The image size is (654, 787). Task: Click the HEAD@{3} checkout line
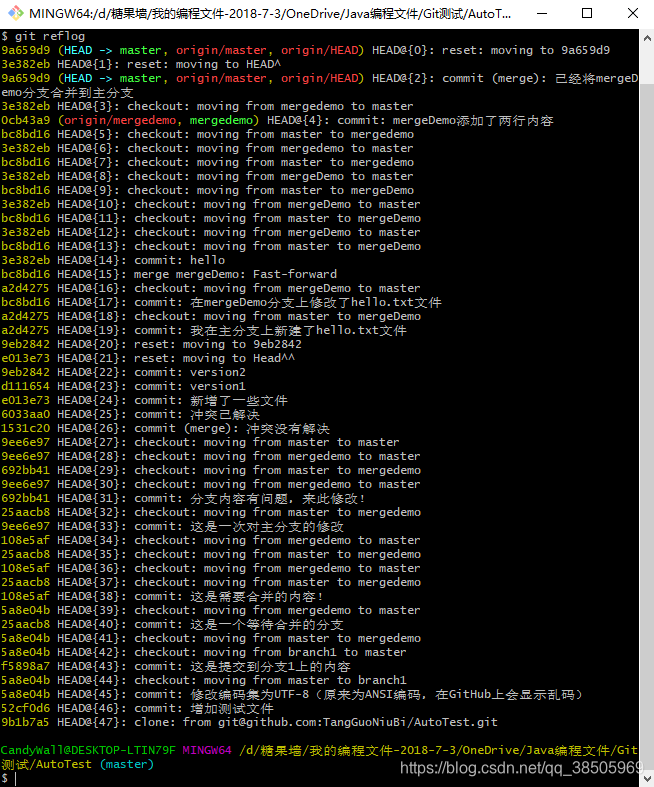tap(207, 106)
